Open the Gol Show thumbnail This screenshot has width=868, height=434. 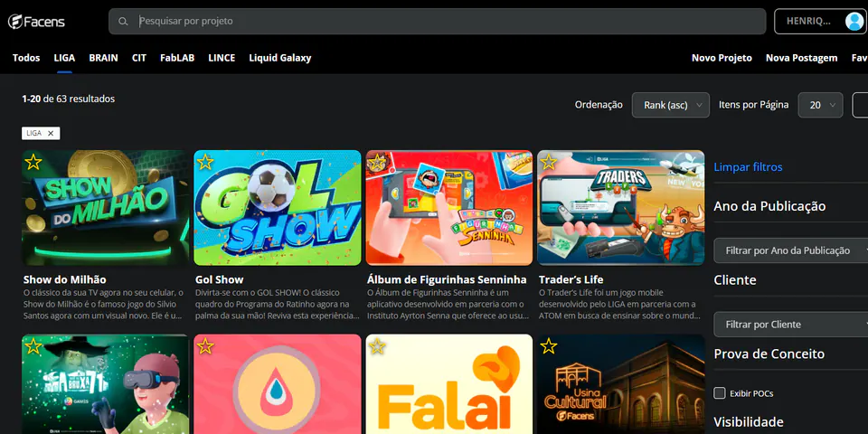pyautogui.click(x=278, y=208)
